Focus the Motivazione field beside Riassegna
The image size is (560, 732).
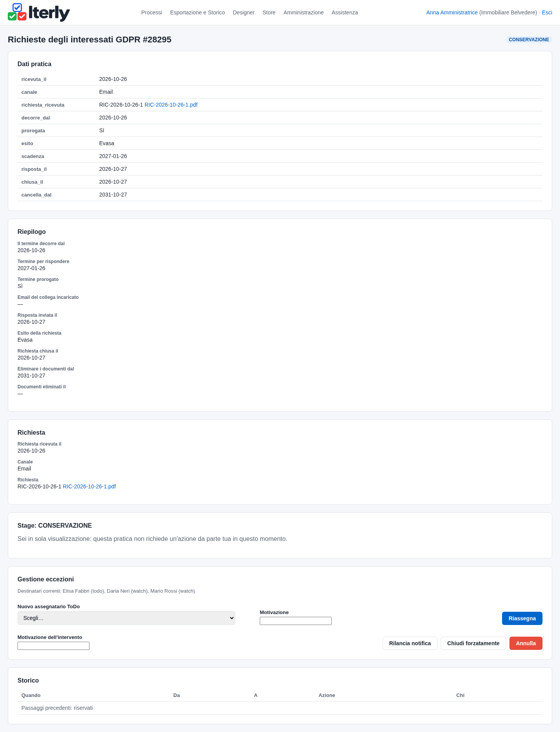coord(296,621)
